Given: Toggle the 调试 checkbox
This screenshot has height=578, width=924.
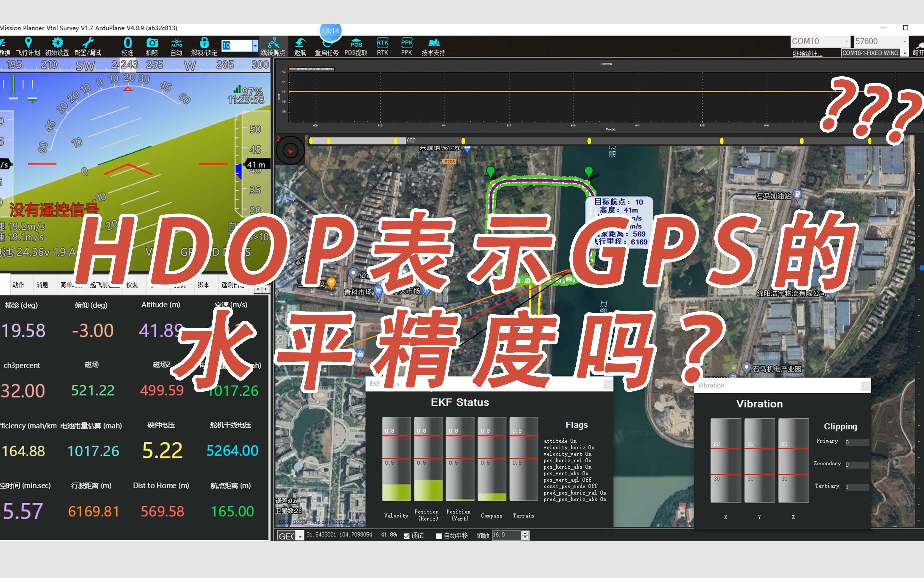Looking at the screenshot, I should (x=407, y=536).
